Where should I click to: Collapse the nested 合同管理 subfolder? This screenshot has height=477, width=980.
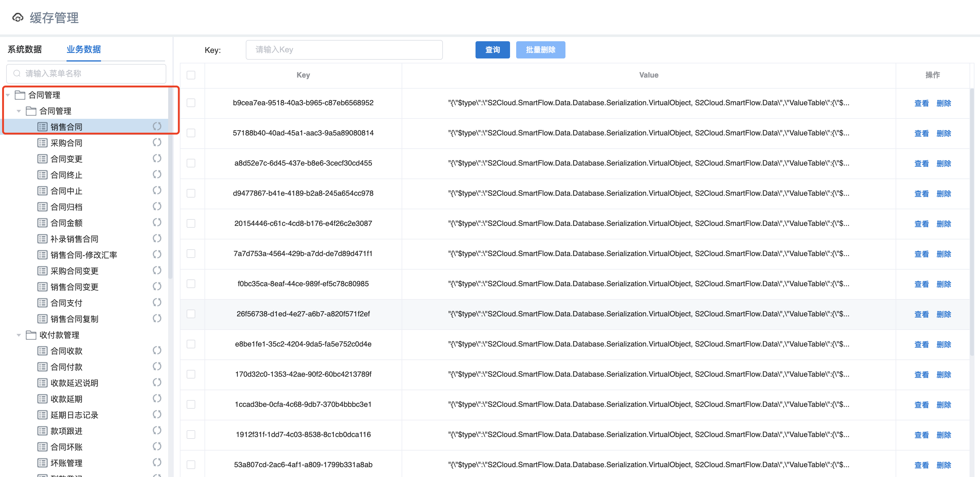pyautogui.click(x=19, y=111)
